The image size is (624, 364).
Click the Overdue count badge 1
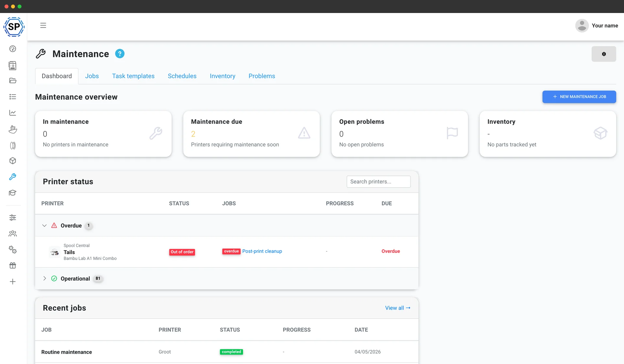[x=88, y=226]
